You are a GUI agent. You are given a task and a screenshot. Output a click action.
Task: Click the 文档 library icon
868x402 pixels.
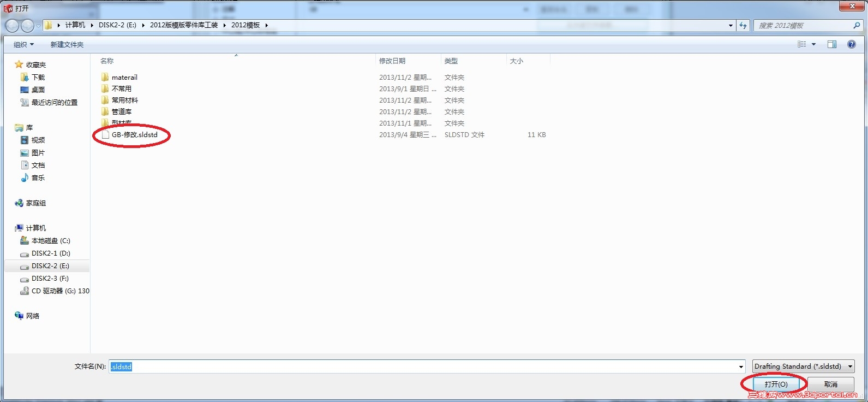(25, 165)
